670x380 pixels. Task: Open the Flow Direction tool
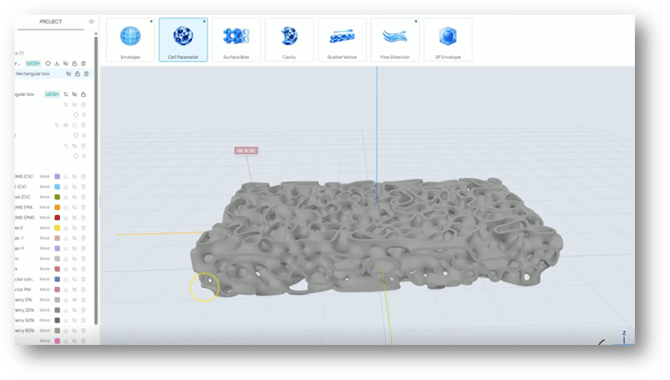click(x=395, y=40)
